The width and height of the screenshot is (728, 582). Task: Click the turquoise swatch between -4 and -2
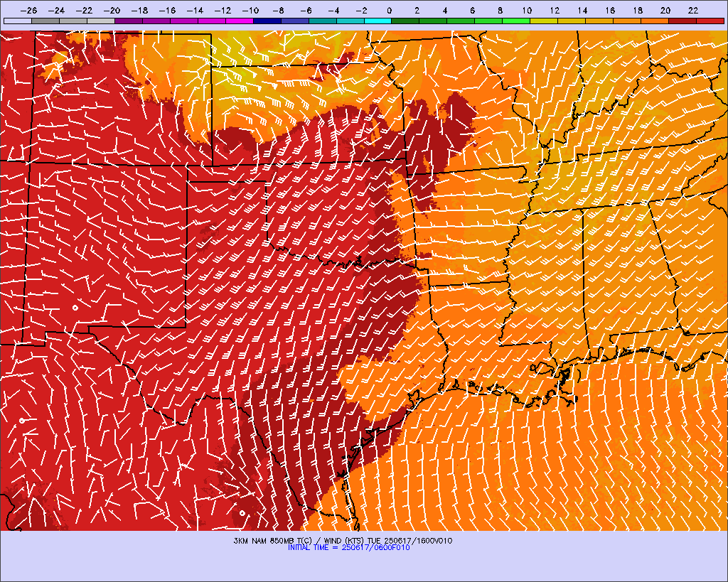click(350, 21)
